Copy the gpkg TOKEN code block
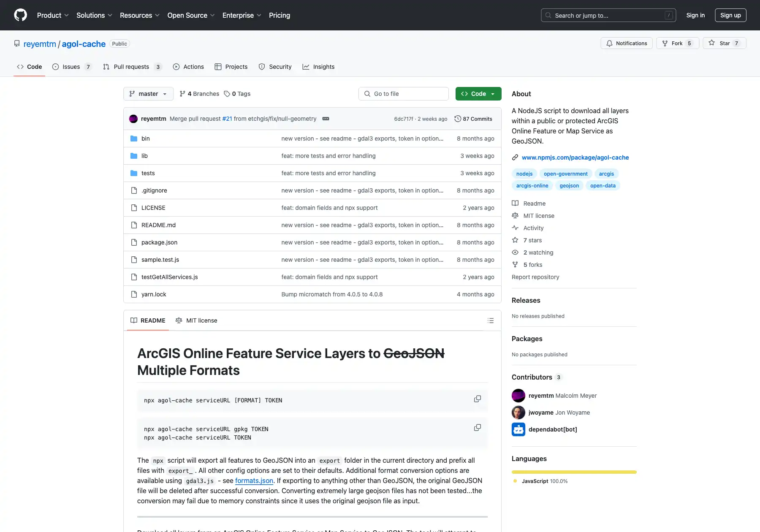 (477, 428)
